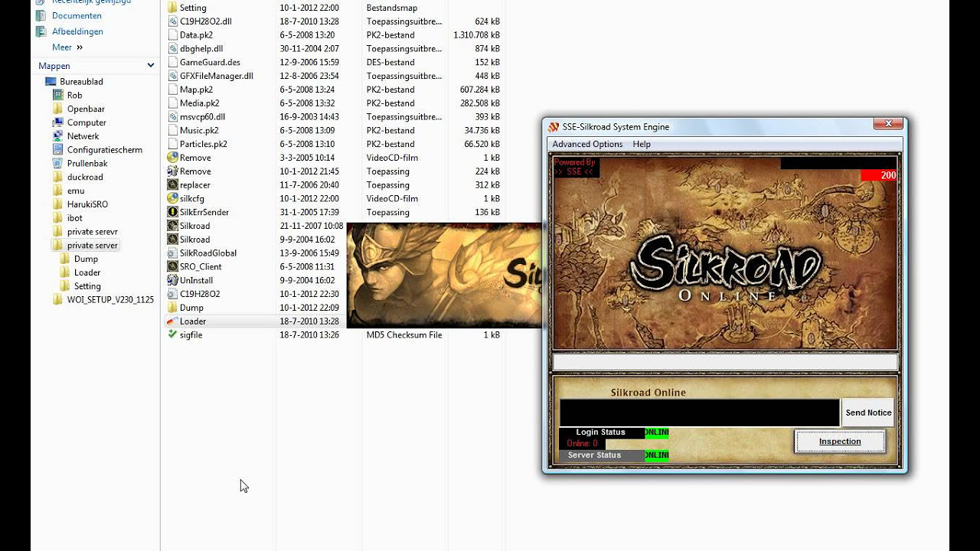Click the Prullenbak recycle bin icon
This screenshot has width=980, height=551.
click(57, 164)
